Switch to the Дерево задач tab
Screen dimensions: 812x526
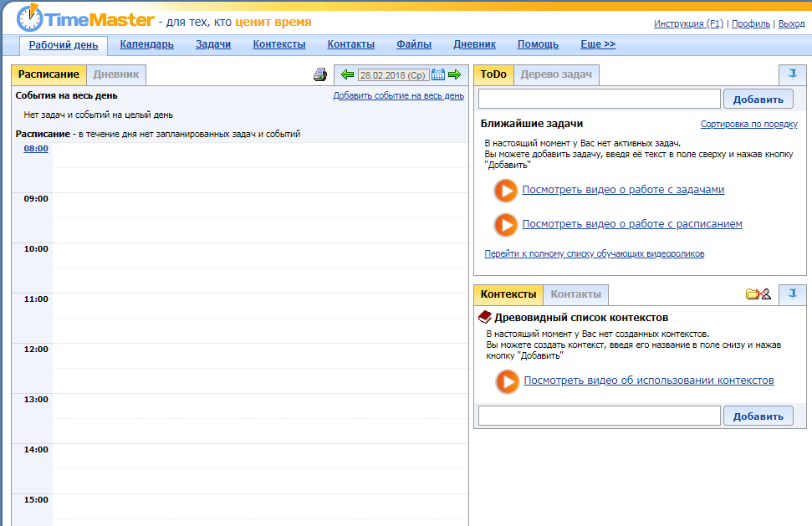556,74
